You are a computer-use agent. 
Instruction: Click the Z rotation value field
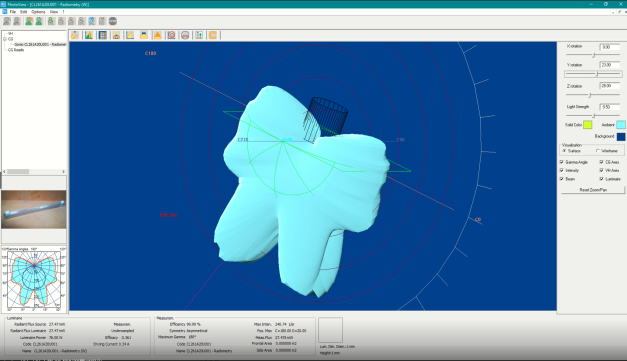tap(609, 86)
